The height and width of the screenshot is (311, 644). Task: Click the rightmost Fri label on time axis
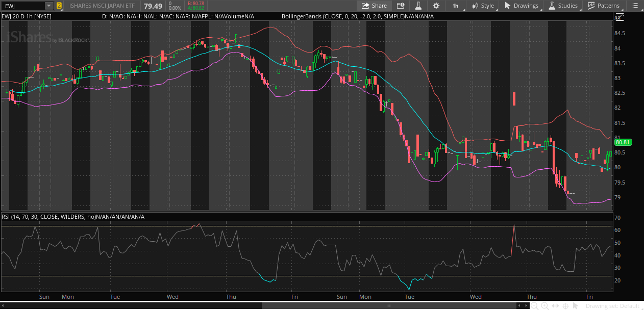tap(589, 297)
